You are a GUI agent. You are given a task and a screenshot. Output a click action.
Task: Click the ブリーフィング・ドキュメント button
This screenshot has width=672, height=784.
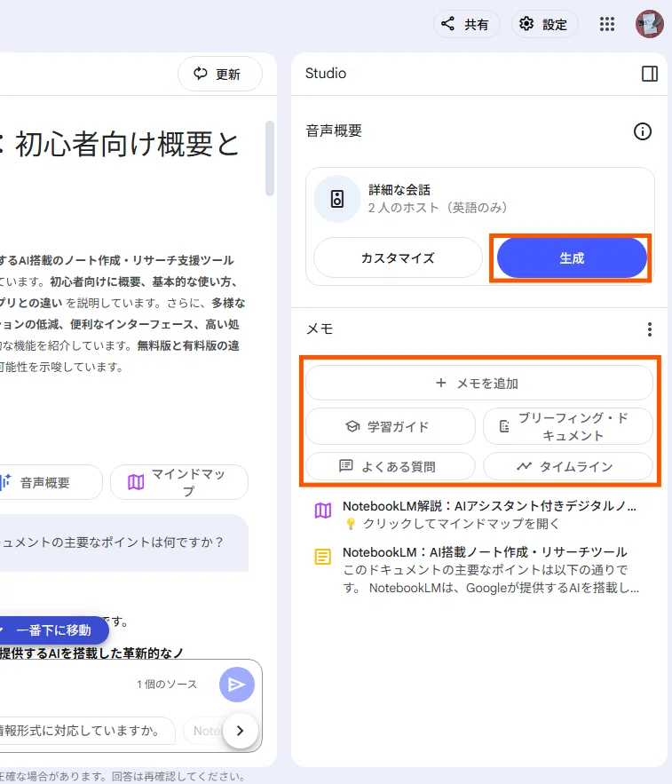coord(568,426)
